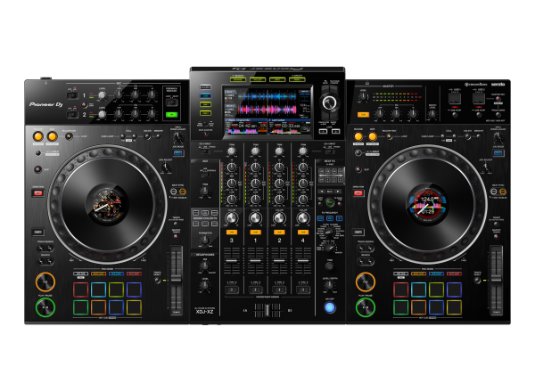Hit the left deck green Play/Pause button
This screenshot has width=535, height=392.
tap(45, 307)
